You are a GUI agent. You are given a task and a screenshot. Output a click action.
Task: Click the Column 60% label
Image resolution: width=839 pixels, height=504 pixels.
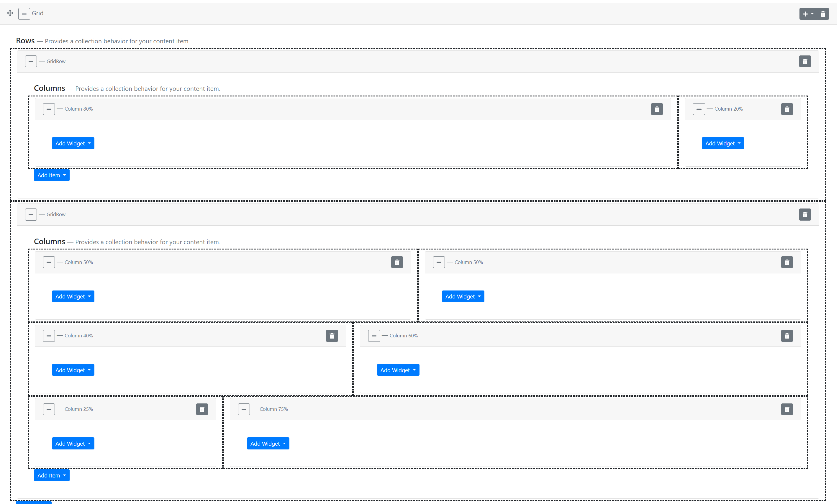point(404,336)
